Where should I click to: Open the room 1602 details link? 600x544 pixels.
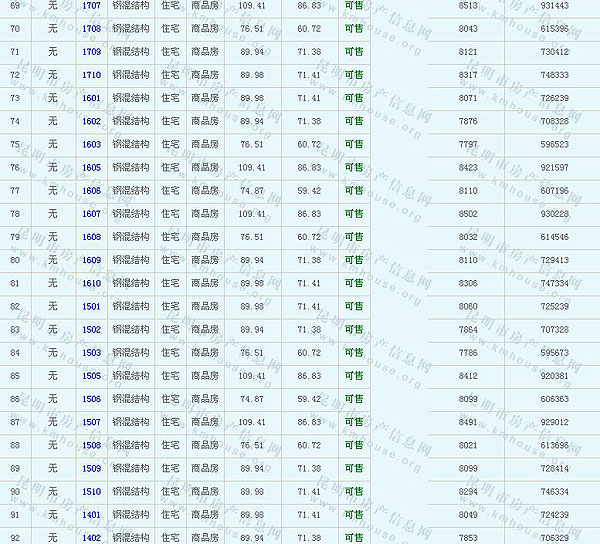coord(92,121)
